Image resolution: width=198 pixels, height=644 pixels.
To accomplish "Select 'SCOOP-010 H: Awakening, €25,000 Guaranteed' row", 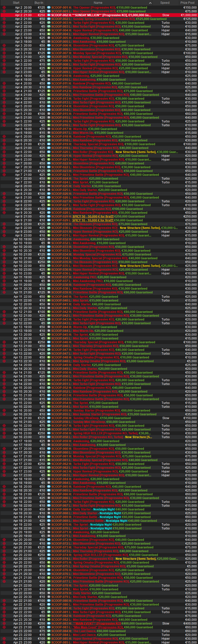I will click(99, 76).
